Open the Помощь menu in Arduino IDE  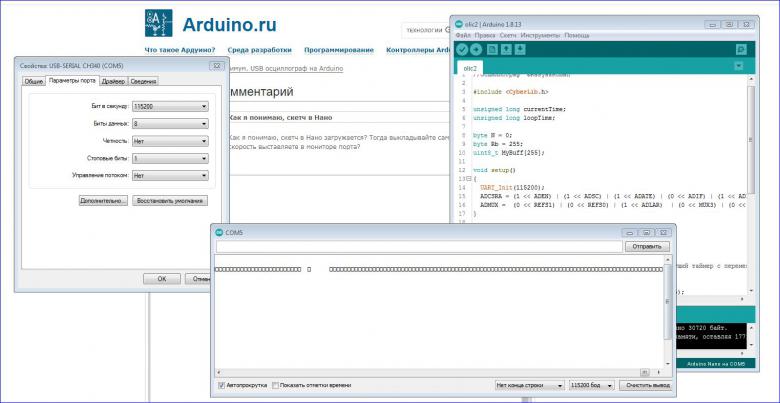(577, 36)
